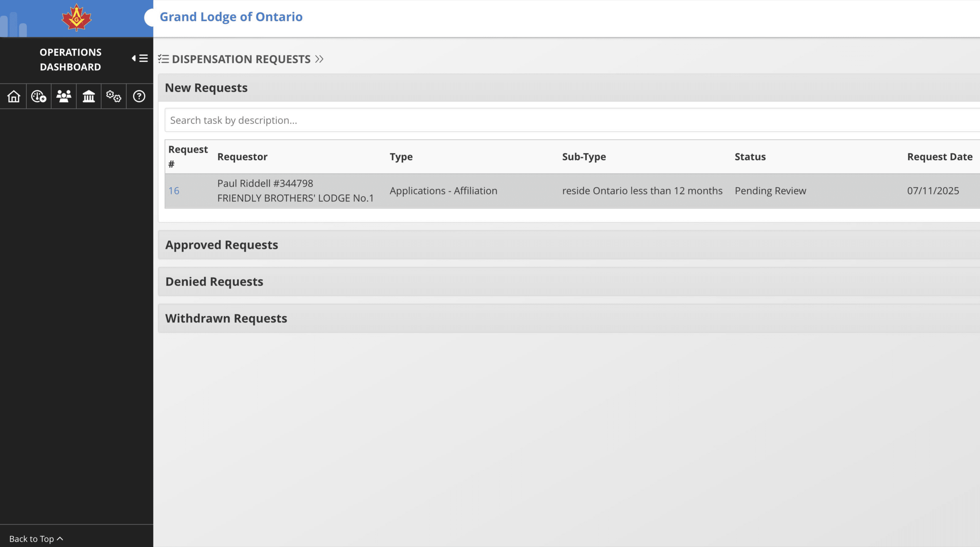Image resolution: width=980 pixels, height=547 pixels.
Task: Open the members group icon
Action: 63,96
